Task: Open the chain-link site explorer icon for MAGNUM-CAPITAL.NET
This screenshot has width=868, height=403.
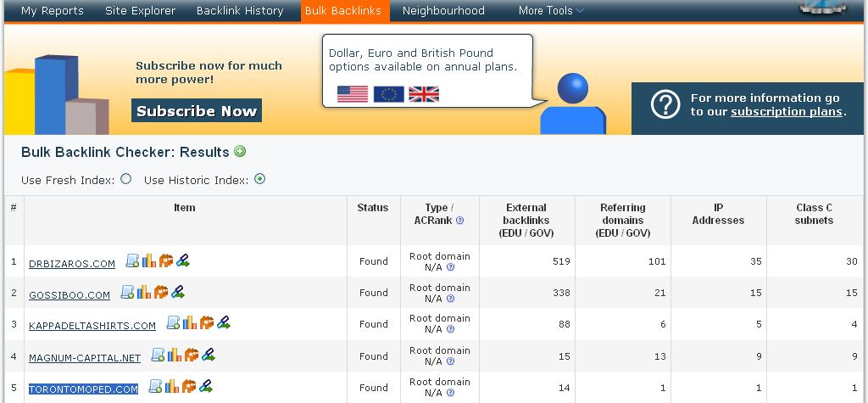Action: pyautogui.click(x=209, y=355)
